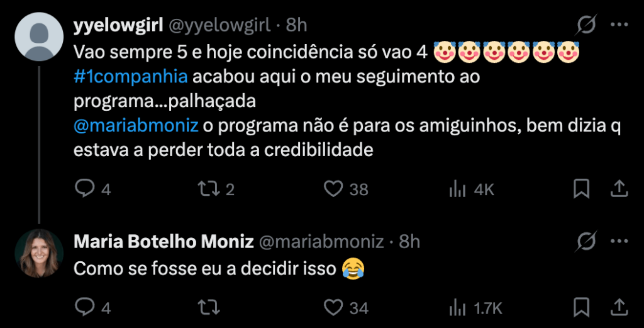Viewport: 644px width, 328px height.
Task: Open more options menu on yyelowgirl's tweet
Action: click(619, 25)
